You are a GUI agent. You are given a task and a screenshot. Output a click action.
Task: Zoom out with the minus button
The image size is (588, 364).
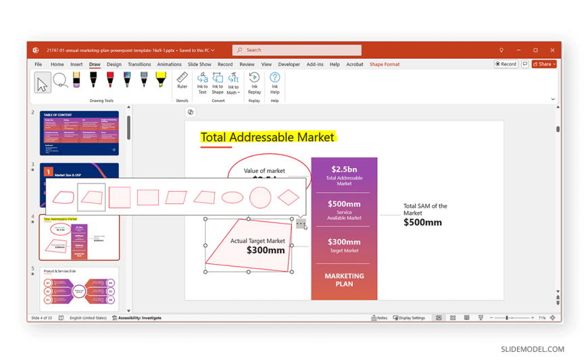(x=491, y=318)
